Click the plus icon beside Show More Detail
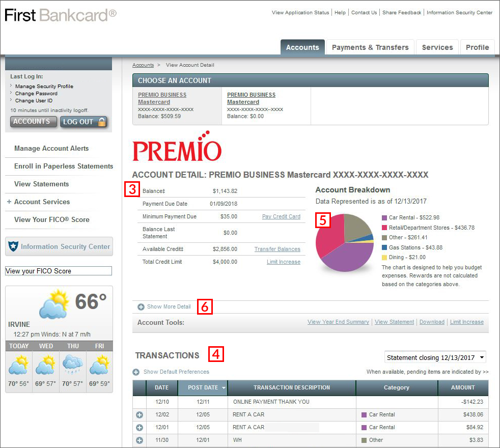500x448 pixels. pyautogui.click(x=141, y=307)
